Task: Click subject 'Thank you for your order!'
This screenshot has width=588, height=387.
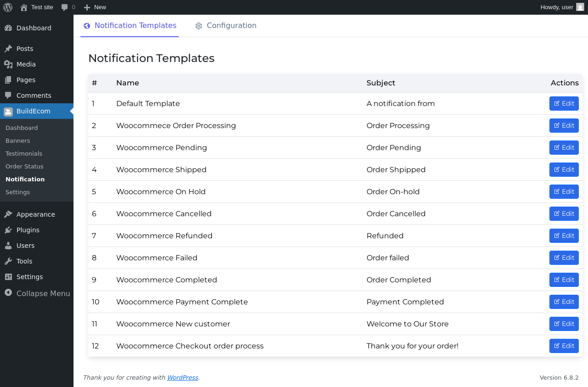Action: (x=413, y=346)
